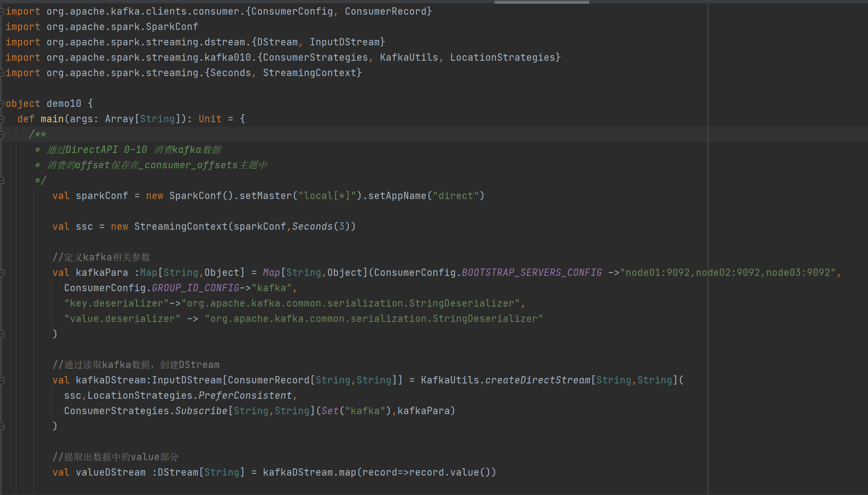Collapse def main method fold marker
Screen dimensions: 868x495
[x=2, y=119]
